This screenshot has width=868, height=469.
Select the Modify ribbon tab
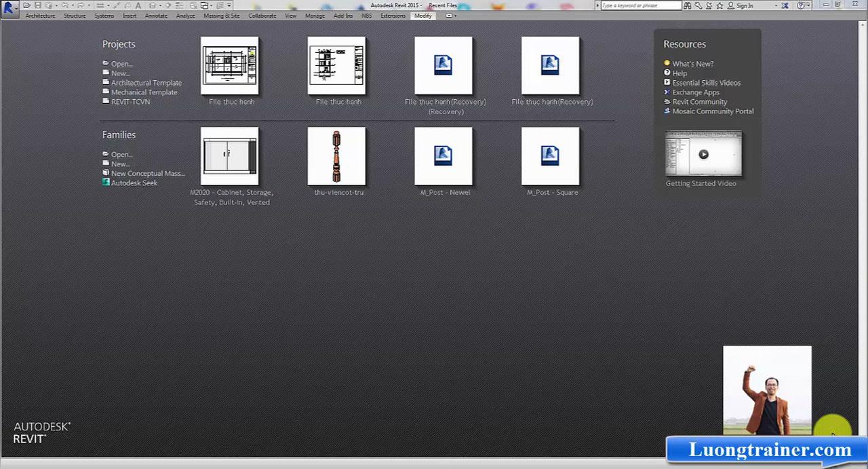[x=423, y=16]
